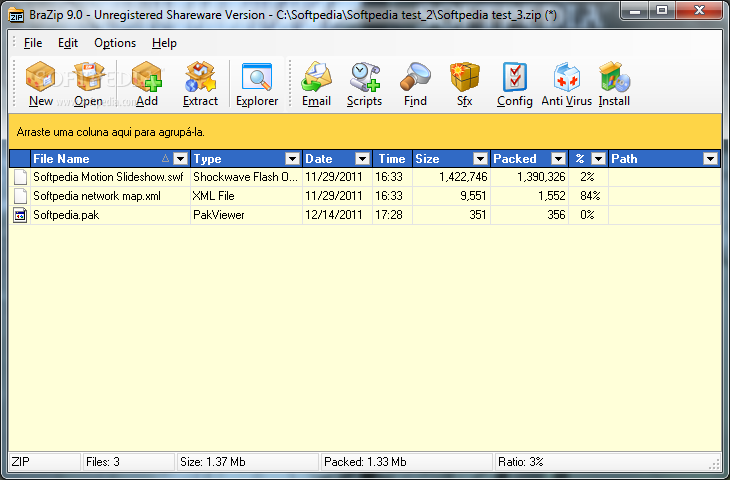
Task: Click file icon of Softpedia network map.xml
Action: (x=20, y=196)
